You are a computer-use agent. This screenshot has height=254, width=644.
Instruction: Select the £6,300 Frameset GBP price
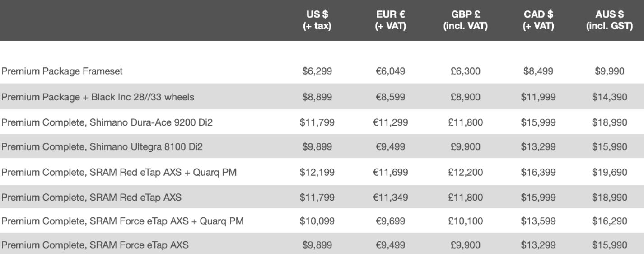click(x=466, y=71)
